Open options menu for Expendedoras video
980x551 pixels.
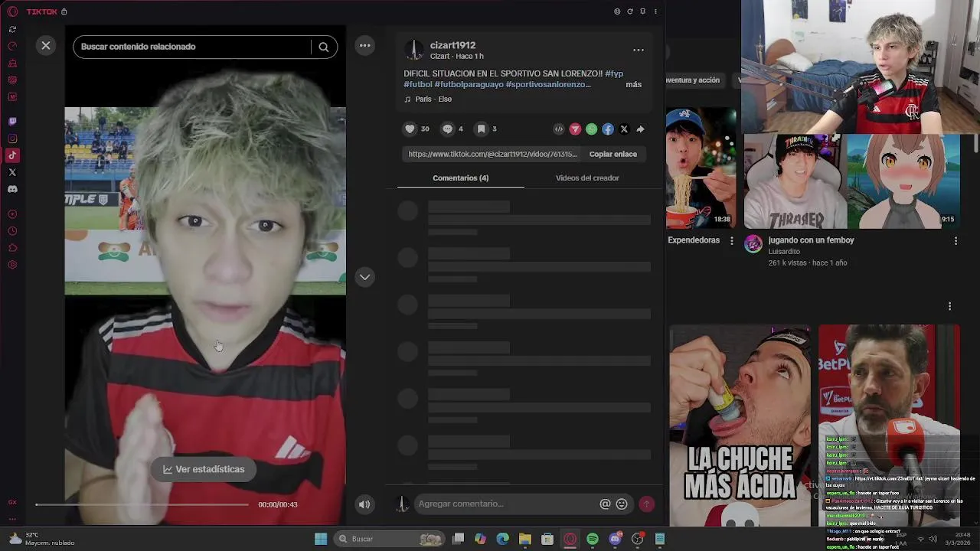731,241
